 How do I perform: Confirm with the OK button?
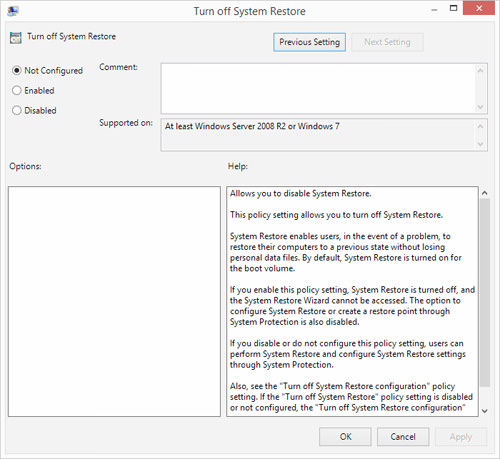(x=345, y=437)
